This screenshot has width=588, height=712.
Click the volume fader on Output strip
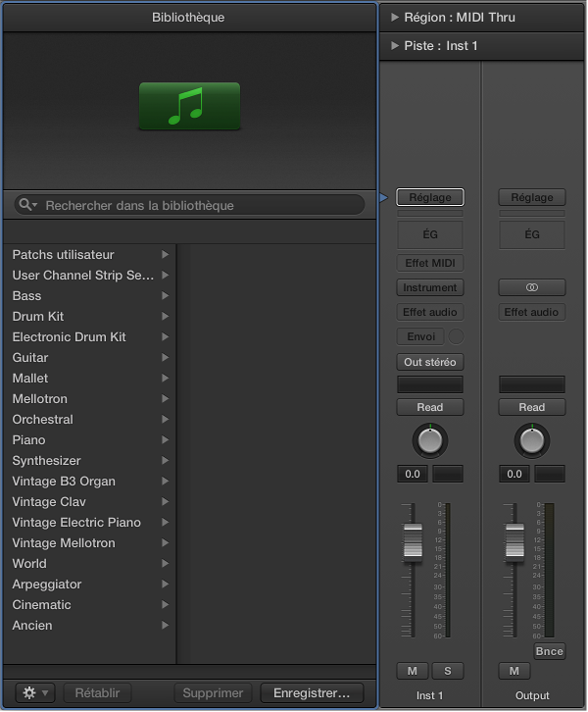click(x=514, y=540)
